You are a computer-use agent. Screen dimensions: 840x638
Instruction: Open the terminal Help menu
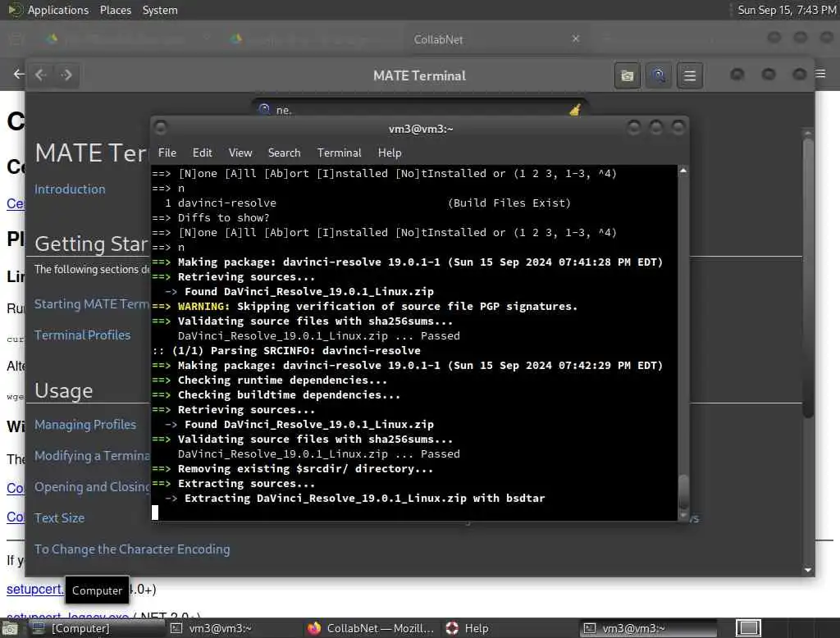pyautogui.click(x=390, y=153)
